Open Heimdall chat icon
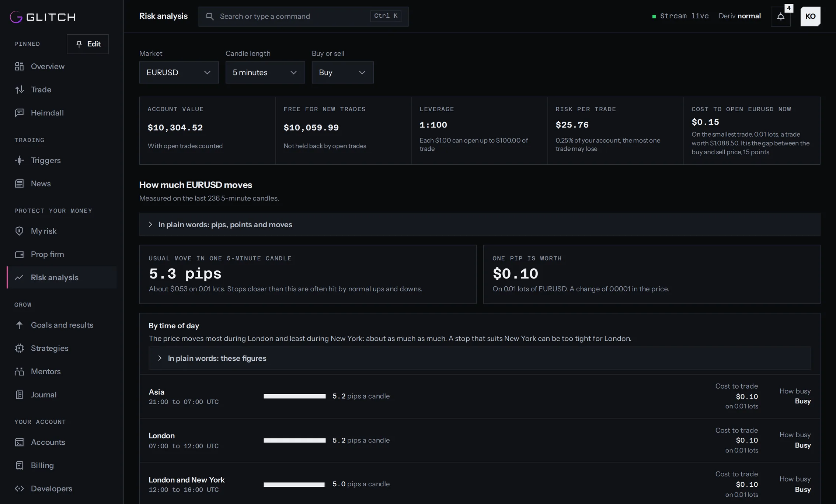Image resolution: width=836 pixels, height=504 pixels. pos(19,113)
